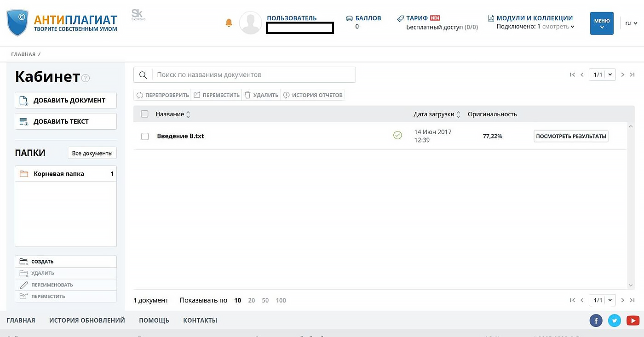644x337 pixels.
Task: Click the Модули и коллекции icon
Action: point(491,18)
